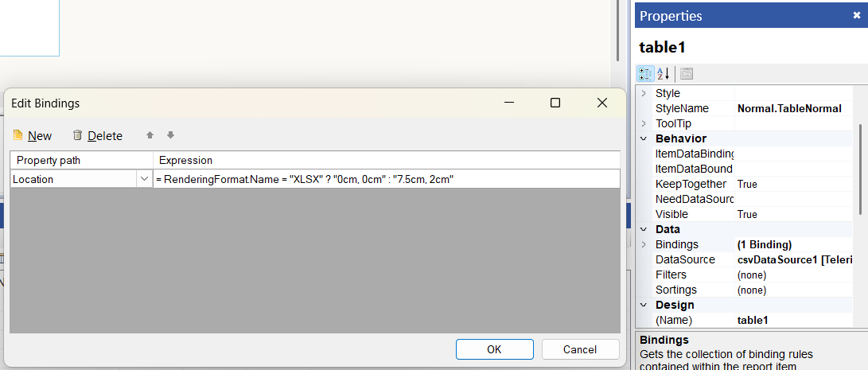Select the NeedDataSource property
The image size is (868, 370).
tap(695, 199)
